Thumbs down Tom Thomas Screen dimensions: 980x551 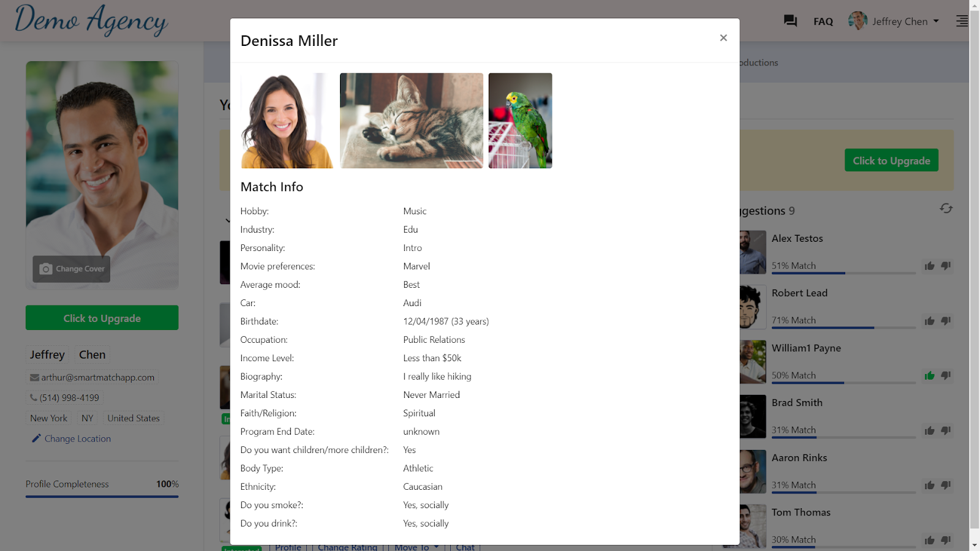pos(945,540)
